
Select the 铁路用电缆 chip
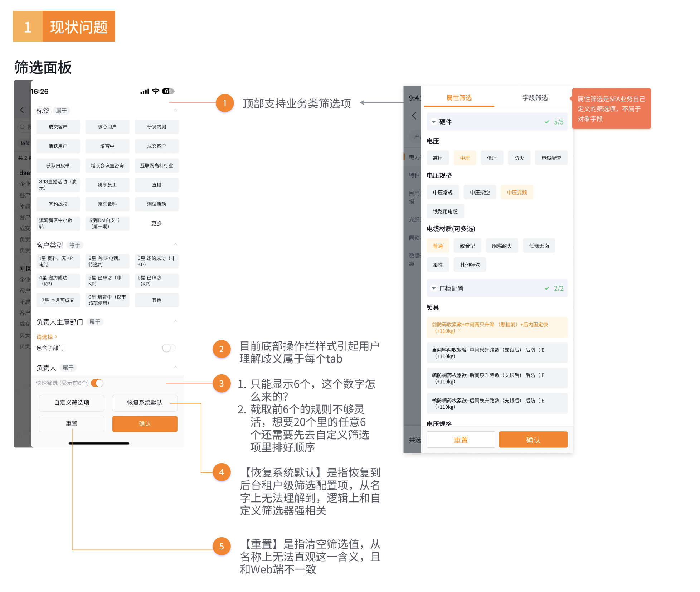point(445,211)
